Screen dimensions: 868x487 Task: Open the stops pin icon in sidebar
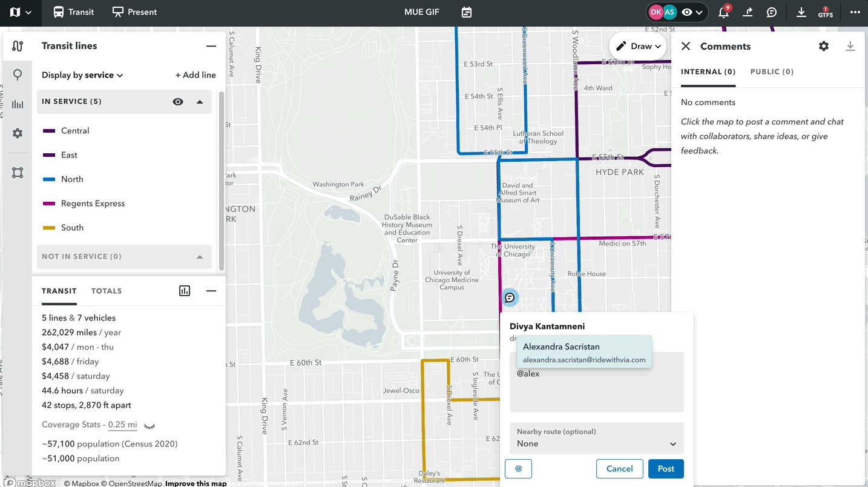[x=18, y=75]
